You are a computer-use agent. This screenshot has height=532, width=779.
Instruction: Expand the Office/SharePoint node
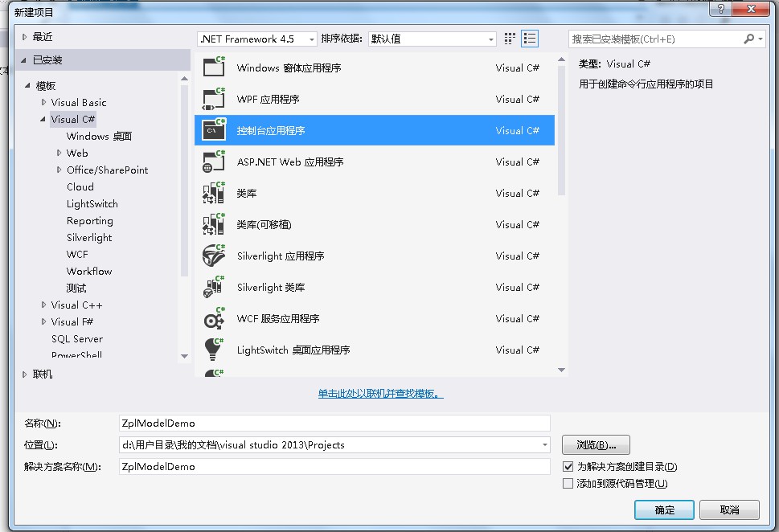(x=59, y=170)
